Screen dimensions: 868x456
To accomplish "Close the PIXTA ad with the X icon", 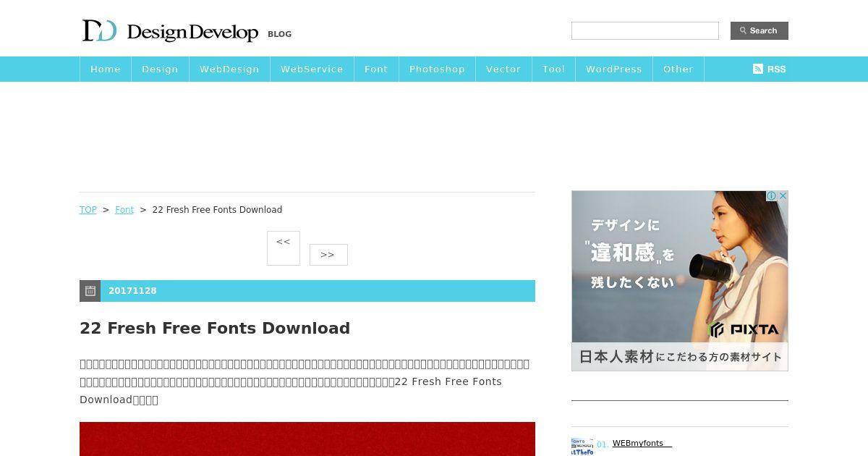I will tap(783, 196).
